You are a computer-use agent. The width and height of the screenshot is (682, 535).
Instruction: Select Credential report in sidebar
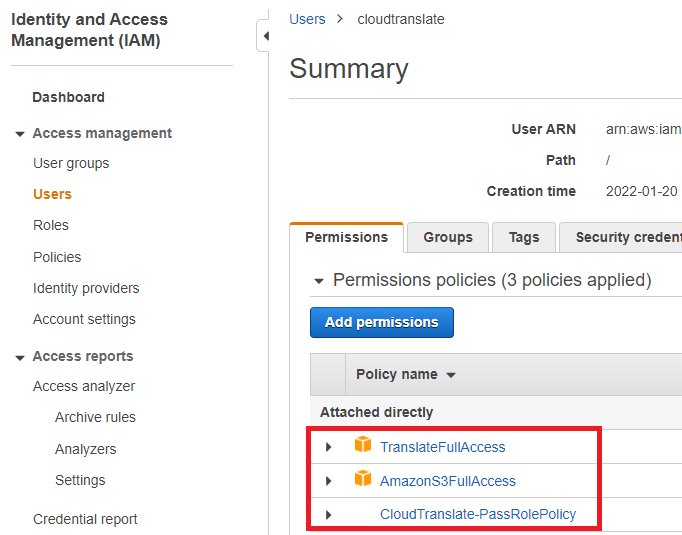(85, 519)
